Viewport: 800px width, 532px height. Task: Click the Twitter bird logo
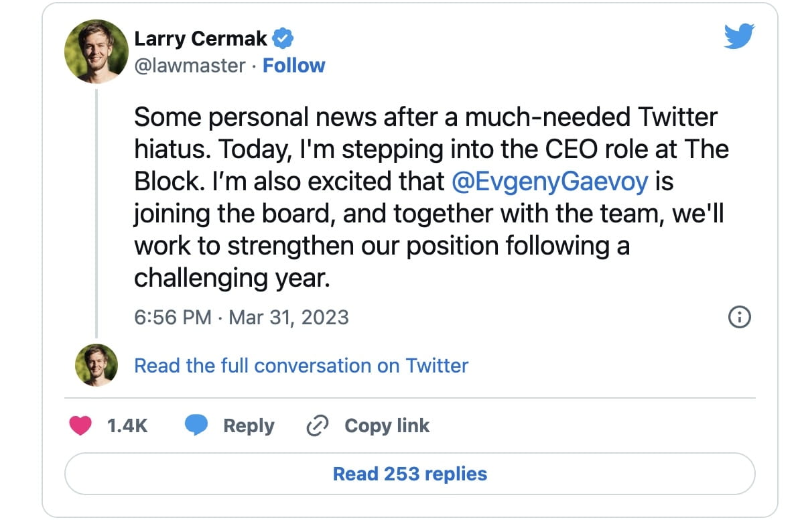tap(739, 36)
